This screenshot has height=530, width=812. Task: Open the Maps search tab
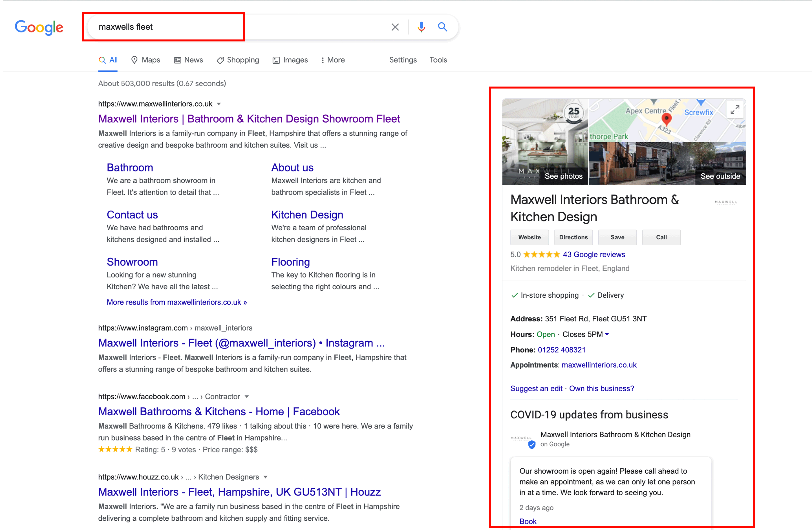(146, 60)
